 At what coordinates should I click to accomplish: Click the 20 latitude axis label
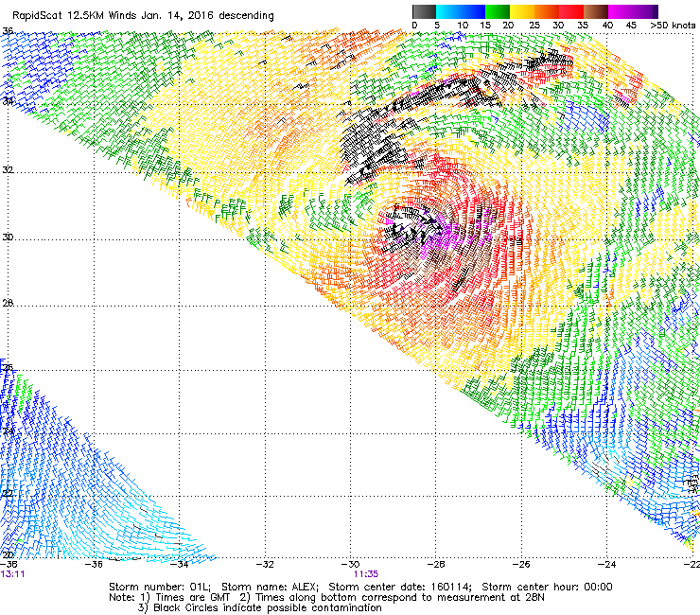coord(8,555)
